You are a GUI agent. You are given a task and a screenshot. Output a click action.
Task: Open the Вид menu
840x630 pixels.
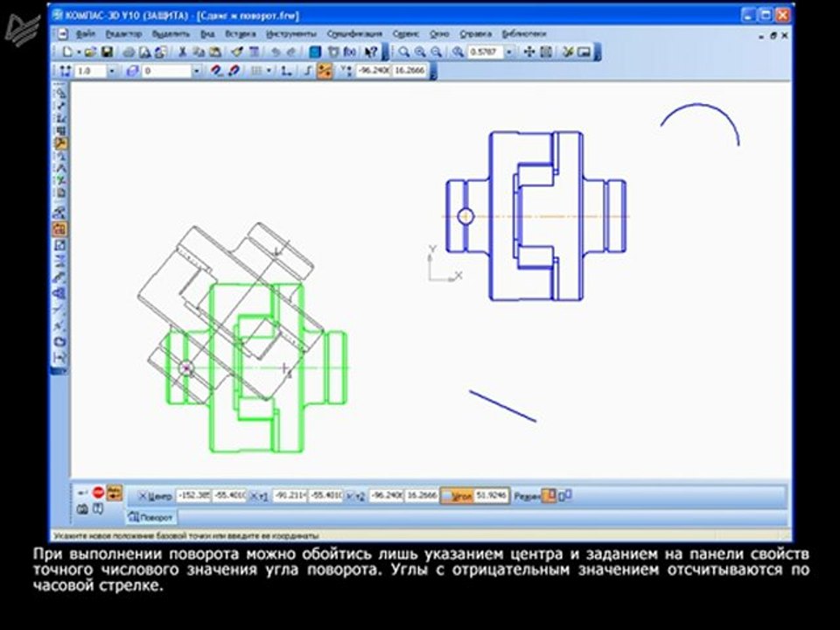click(208, 34)
